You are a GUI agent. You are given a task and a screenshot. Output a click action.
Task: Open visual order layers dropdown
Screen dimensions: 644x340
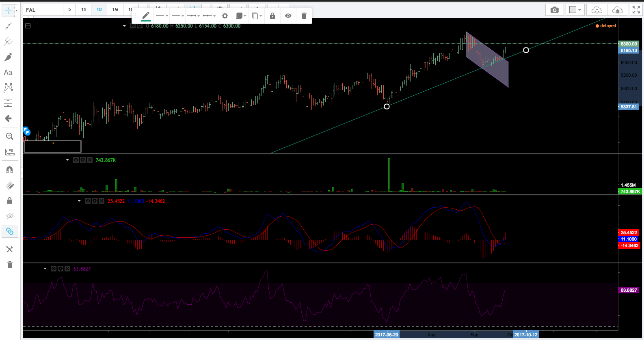(x=241, y=16)
